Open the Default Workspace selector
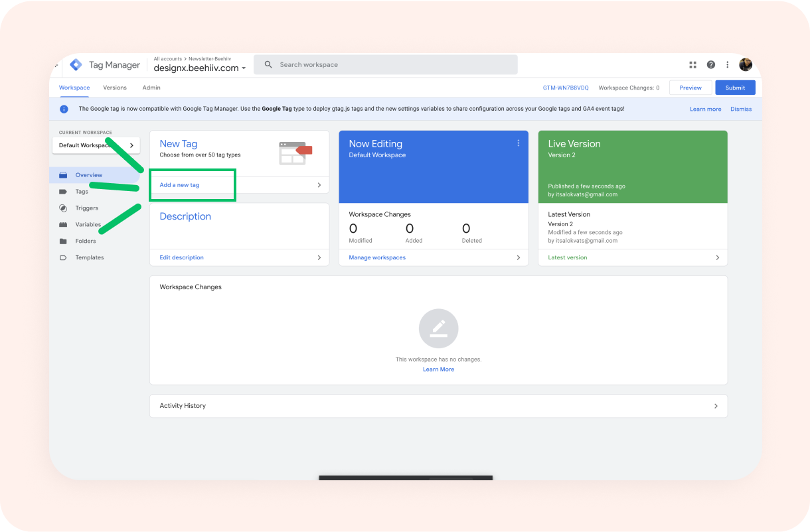810x532 pixels. 96,145
